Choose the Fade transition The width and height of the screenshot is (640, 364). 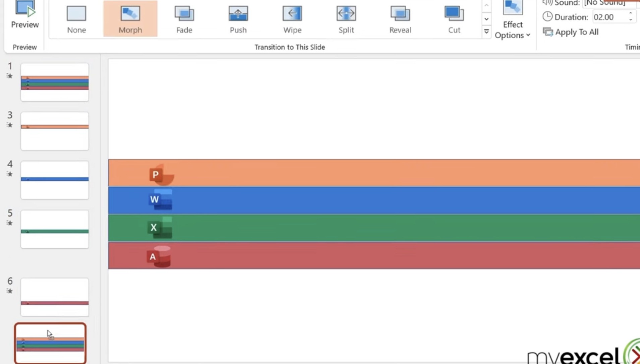click(x=184, y=19)
